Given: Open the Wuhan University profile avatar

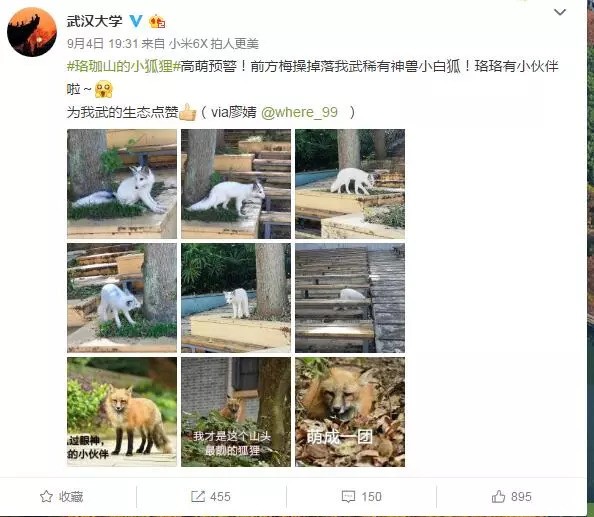Looking at the screenshot, I should pyautogui.click(x=32, y=32).
